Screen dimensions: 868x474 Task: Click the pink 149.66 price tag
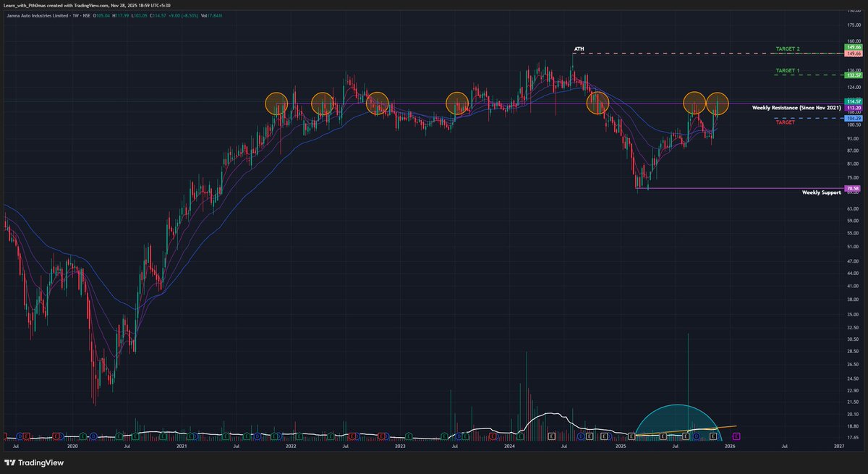(x=854, y=54)
